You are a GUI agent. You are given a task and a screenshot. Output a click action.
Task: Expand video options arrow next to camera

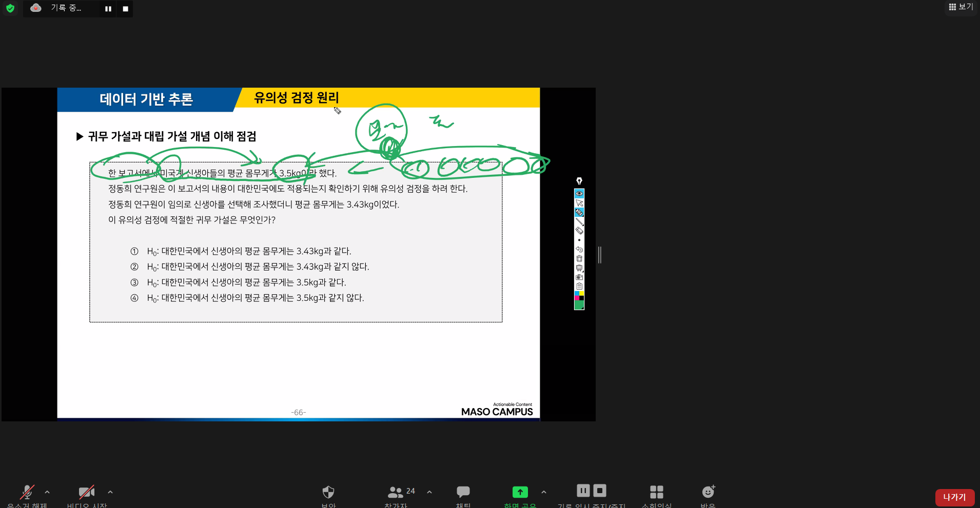pos(110,492)
